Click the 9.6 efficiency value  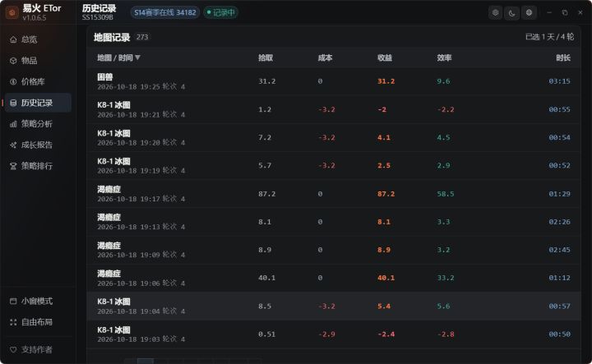click(444, 81)
